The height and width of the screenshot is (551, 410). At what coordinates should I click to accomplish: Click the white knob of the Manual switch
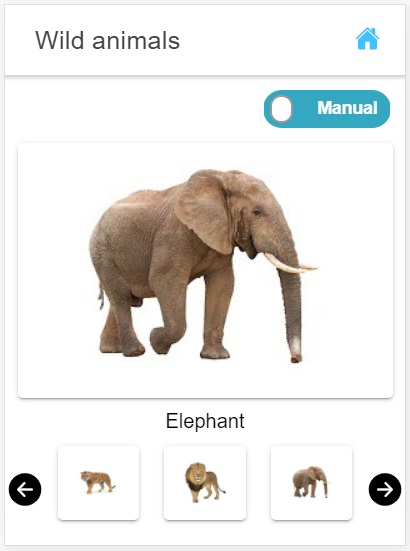click(x=281, y=109)
